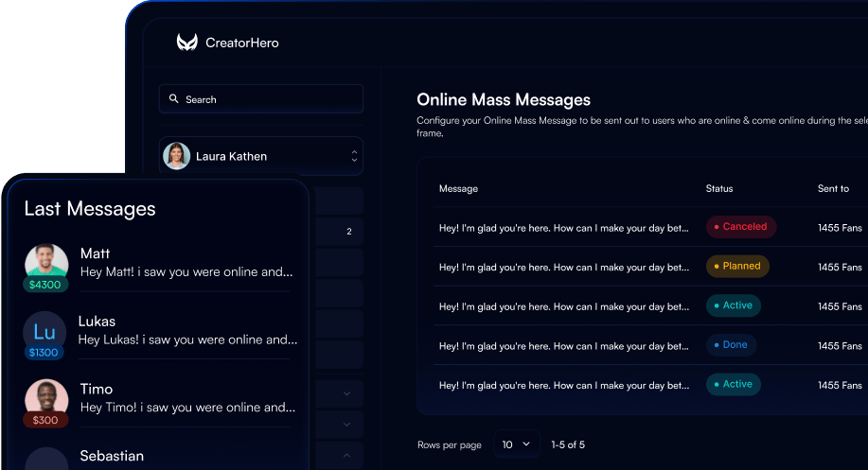The image size is (868, 470).
Task: Click the CreatorHero mask logo icon
Action: (x=186, y=43)
